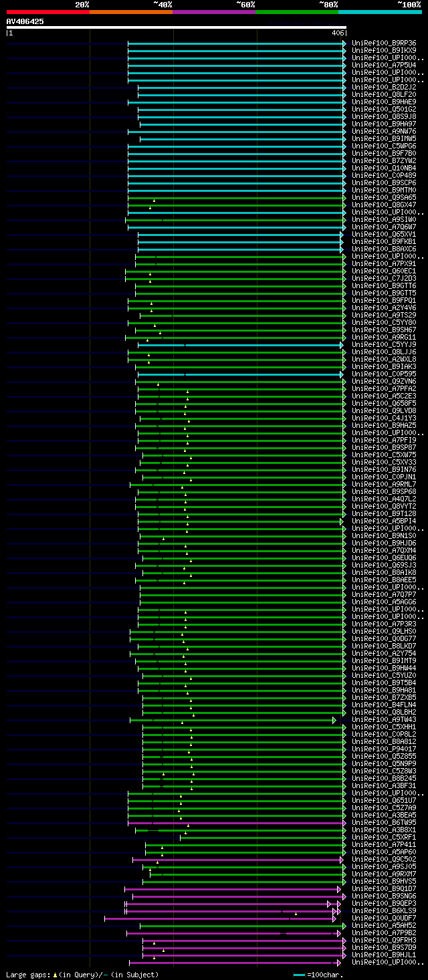The width and height of the screenshot is (428, 980).
Task: Open hit UniRef100_B2D2J2
Action: pos(384,87)
